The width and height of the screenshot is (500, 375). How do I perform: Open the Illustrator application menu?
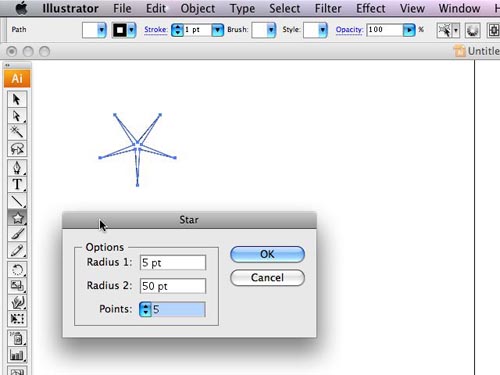click(70, 8)
